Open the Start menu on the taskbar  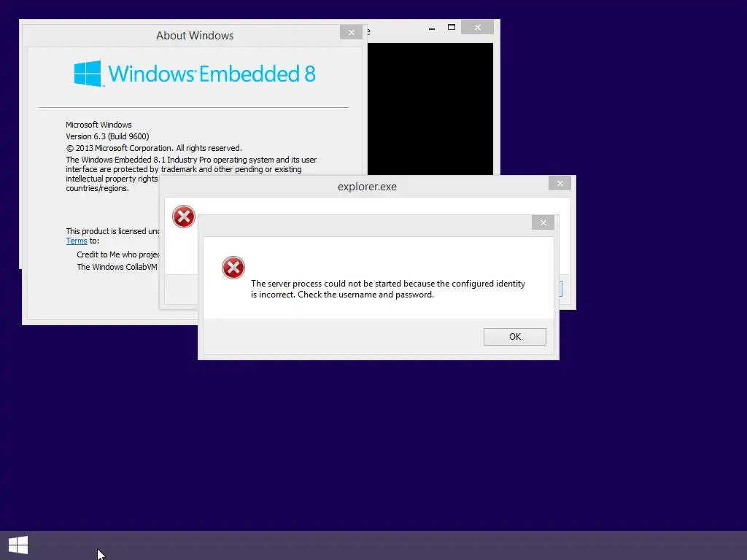pyautogui.click(x=18, y=545)
